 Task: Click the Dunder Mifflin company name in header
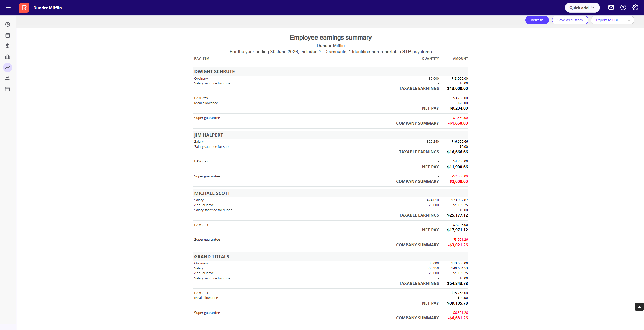coord(48,8)
